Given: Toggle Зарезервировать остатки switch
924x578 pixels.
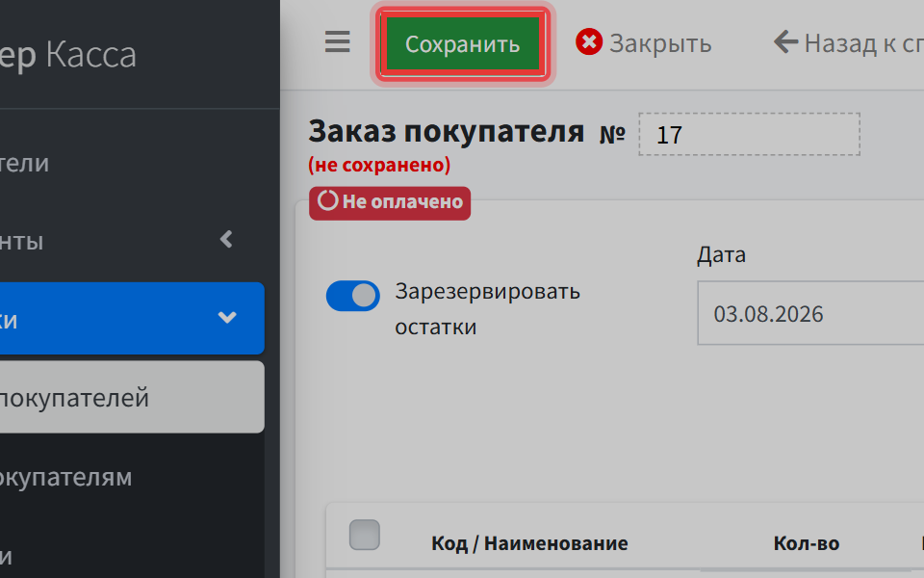Looking at the screenshot, I should [353, 296].
